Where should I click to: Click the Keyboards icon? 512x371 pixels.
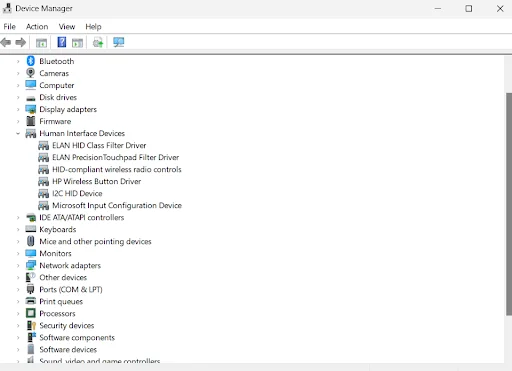point(31,229)
